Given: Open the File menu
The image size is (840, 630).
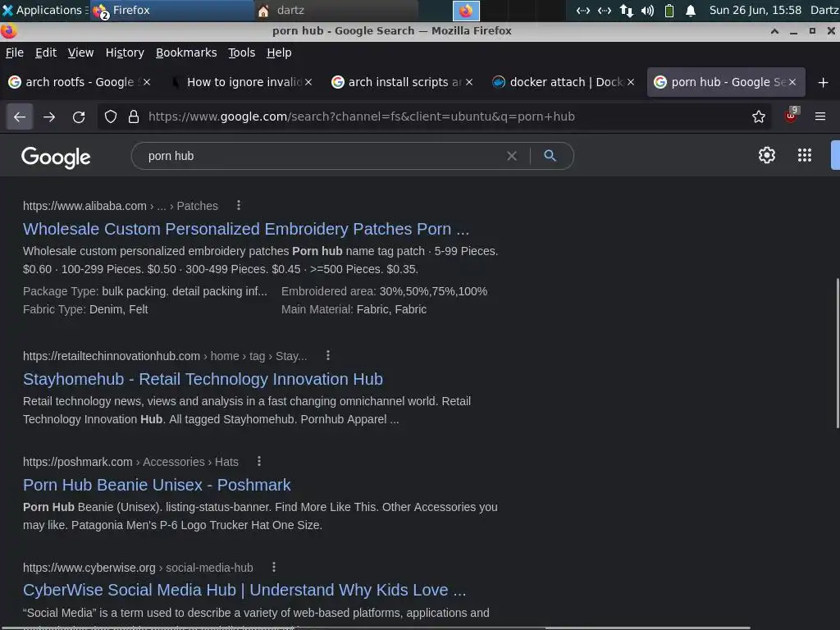Looking at the screenshot, I should pos(15,52).
